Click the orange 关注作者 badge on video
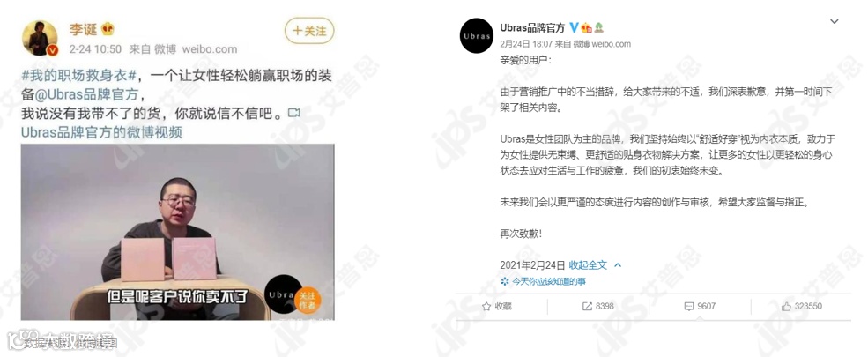This screenshot has width=868, height=357. coord(308,299)
